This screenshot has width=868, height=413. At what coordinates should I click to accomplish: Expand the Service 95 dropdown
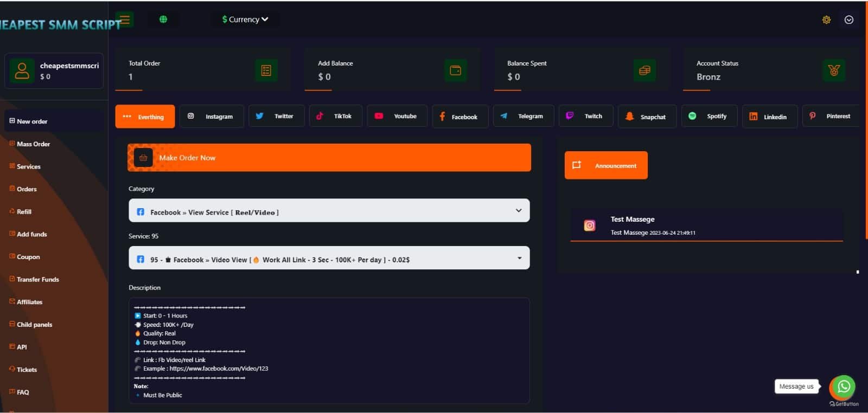(329, 259)
